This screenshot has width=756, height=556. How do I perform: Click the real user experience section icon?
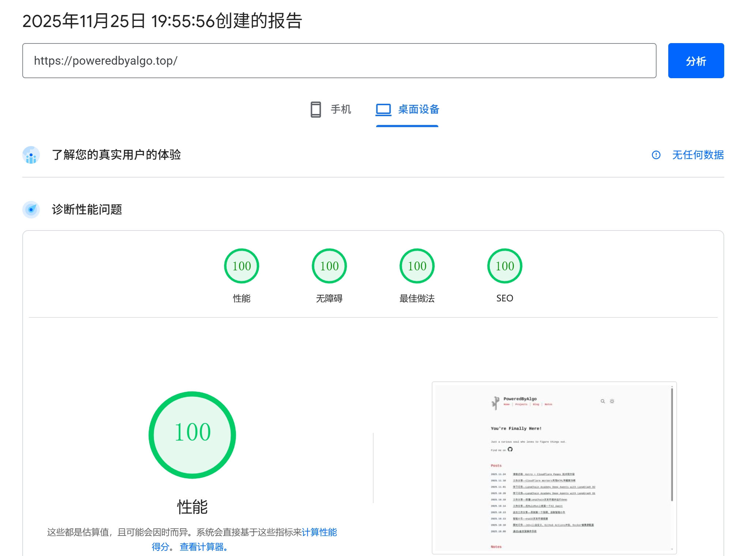[31, 155]
